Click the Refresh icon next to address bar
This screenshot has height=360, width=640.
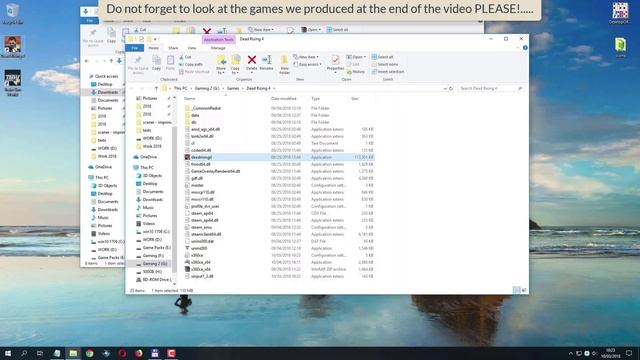(x=451, y=89)
